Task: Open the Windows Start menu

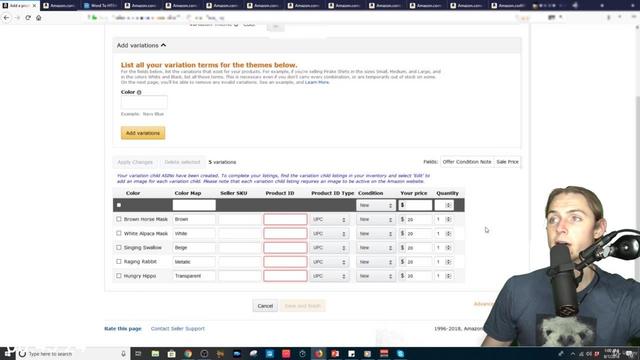Action: 8,353
